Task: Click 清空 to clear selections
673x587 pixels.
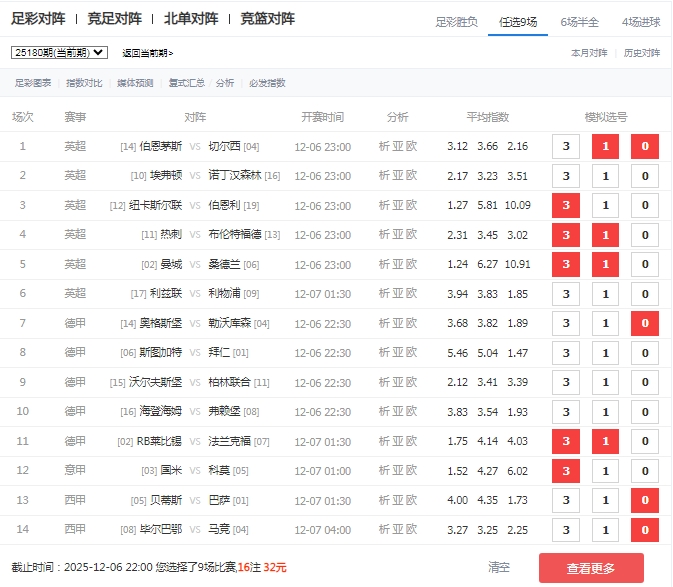Action: [499, 567]
